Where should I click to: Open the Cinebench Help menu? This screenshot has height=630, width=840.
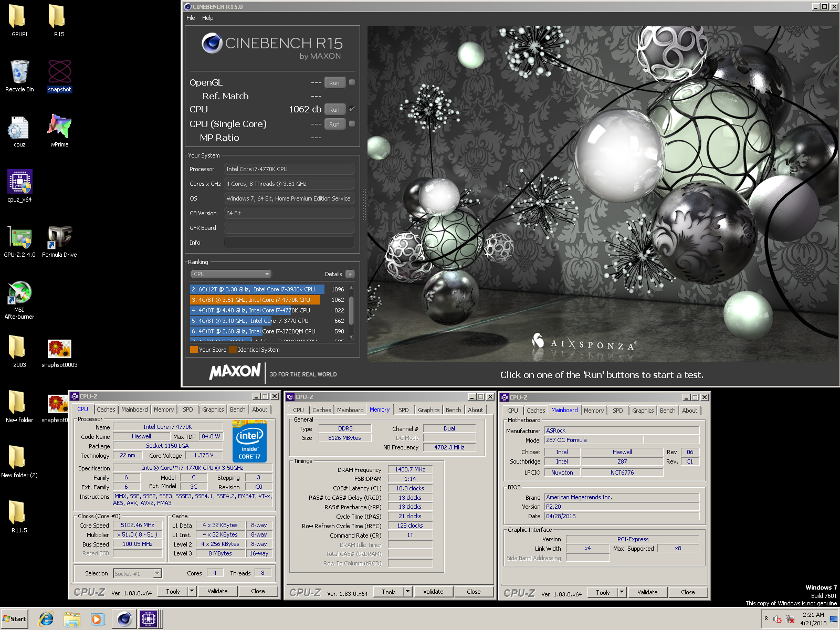pos(208,18)
